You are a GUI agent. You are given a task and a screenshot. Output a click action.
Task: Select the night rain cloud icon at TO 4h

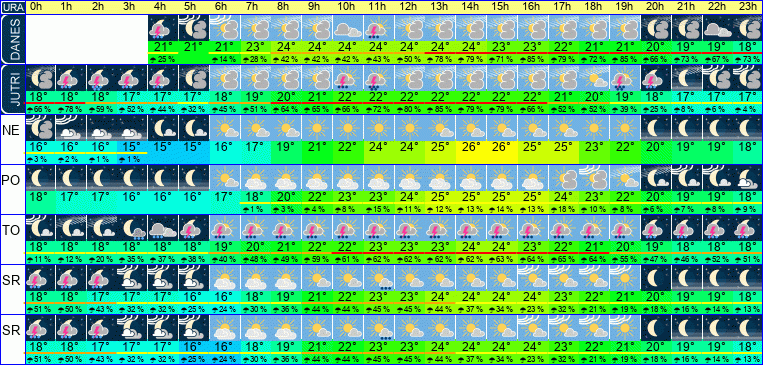tap(163, 228)
